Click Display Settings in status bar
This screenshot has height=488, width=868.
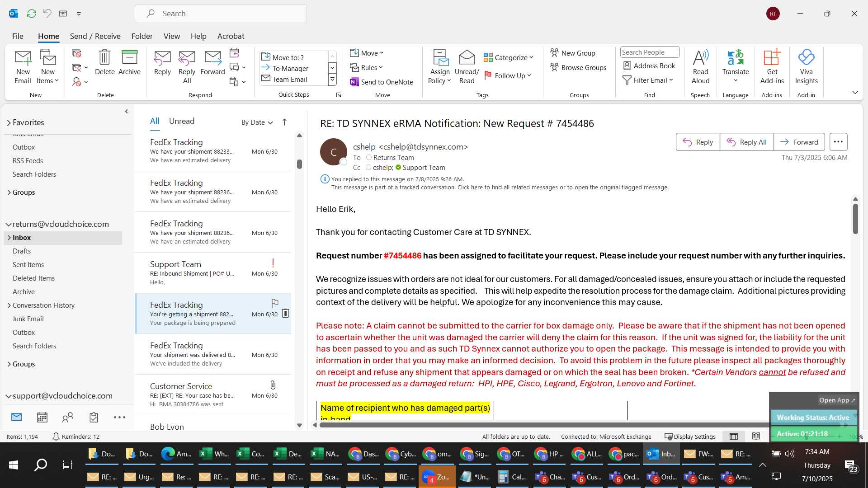point(690,436)
